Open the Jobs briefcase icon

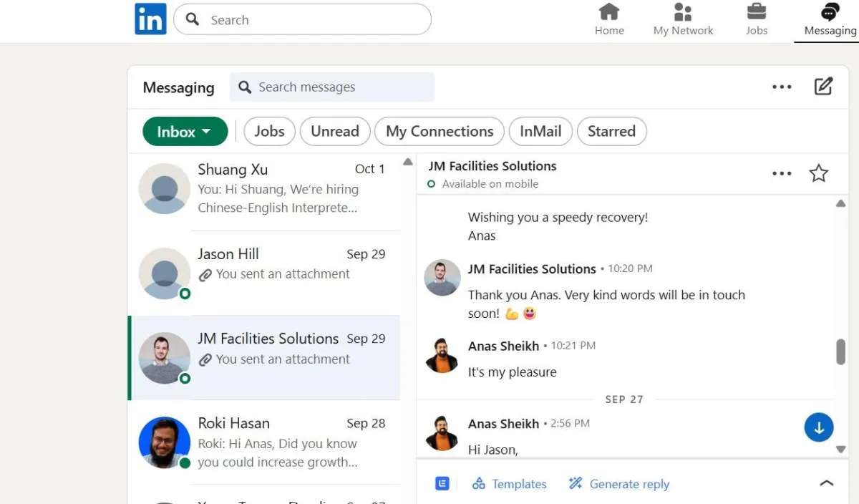coord(756,19)
